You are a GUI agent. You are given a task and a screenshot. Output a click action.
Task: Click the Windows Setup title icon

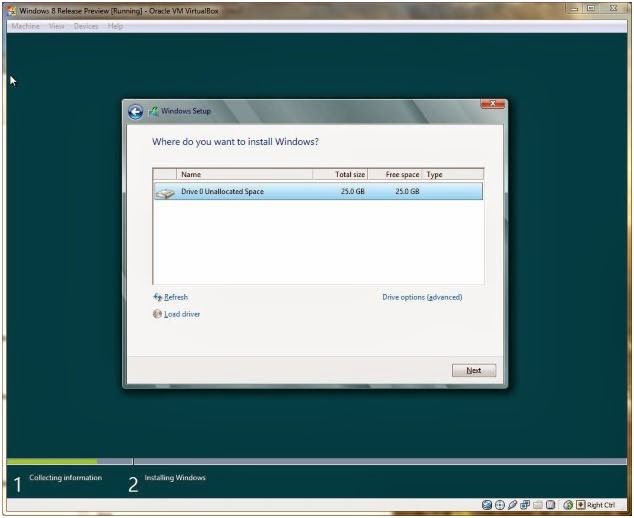click(x=153, y=111)
